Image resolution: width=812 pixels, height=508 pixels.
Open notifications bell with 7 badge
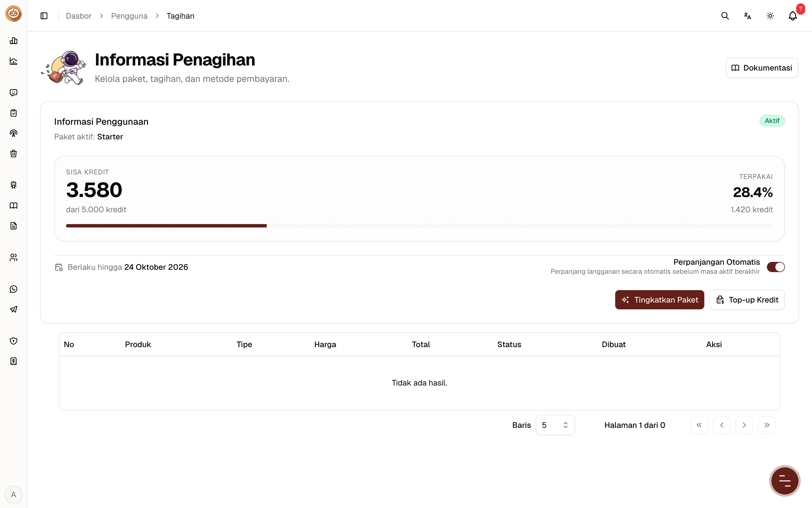click(793, 16)
